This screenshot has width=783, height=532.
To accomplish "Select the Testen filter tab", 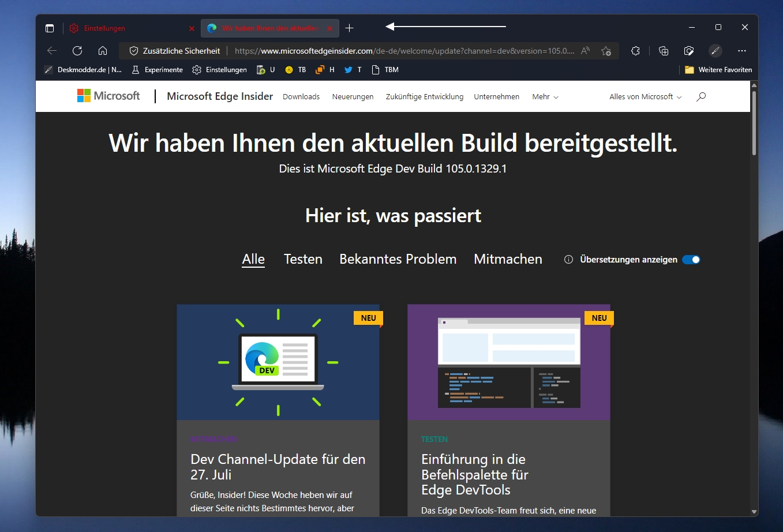I will pos(303,260).
